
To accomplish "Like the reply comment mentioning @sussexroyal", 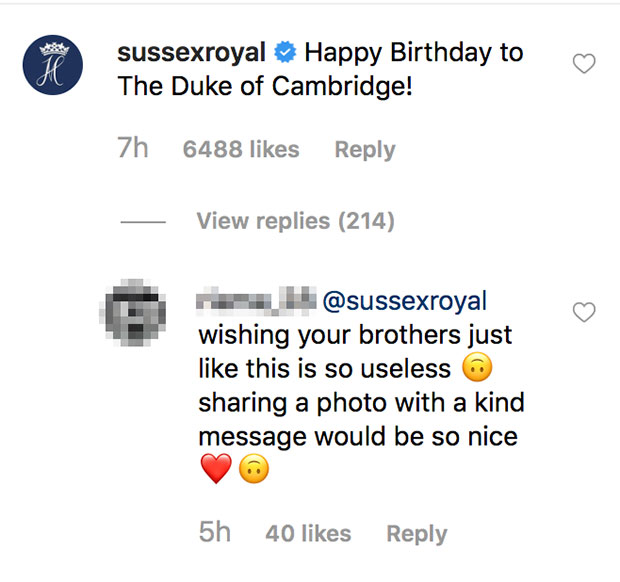I will pos(583,313).
